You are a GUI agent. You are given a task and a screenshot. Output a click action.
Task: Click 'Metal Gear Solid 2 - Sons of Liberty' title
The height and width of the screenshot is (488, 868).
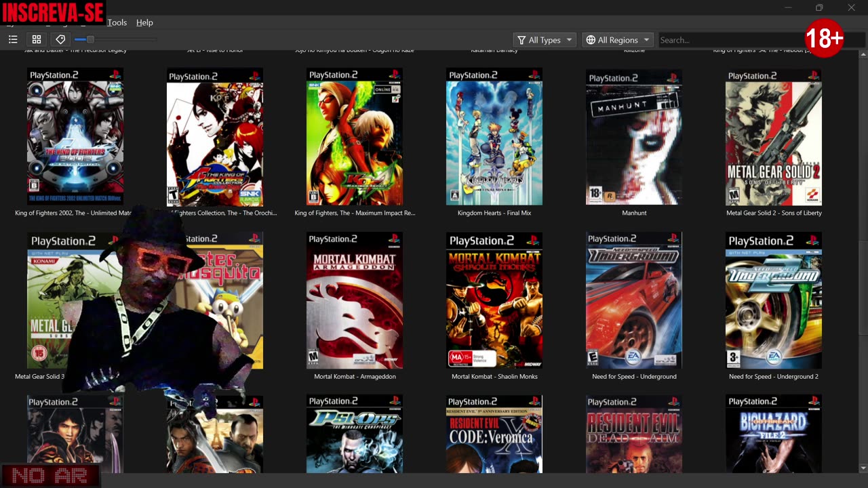click(x=774, y=213)
